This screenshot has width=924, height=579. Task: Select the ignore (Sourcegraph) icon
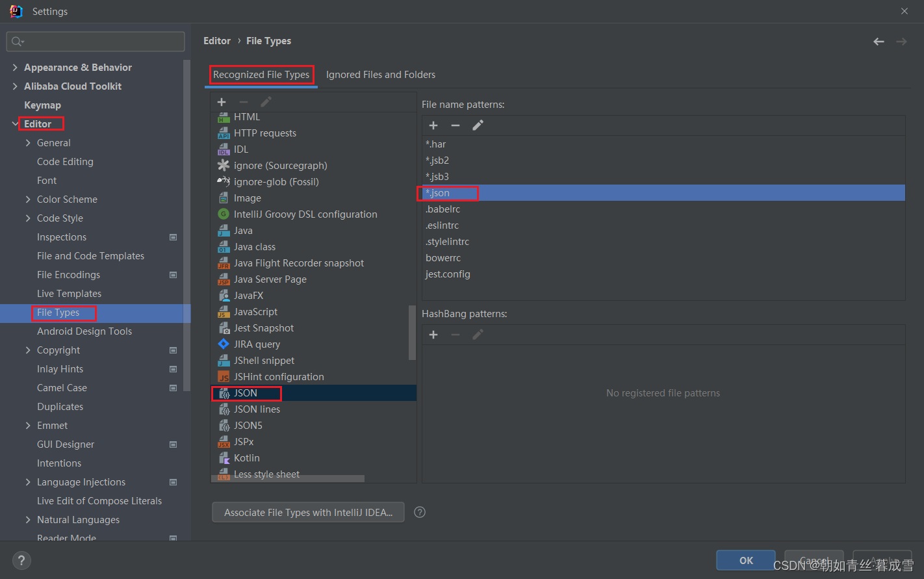(224, 166)
